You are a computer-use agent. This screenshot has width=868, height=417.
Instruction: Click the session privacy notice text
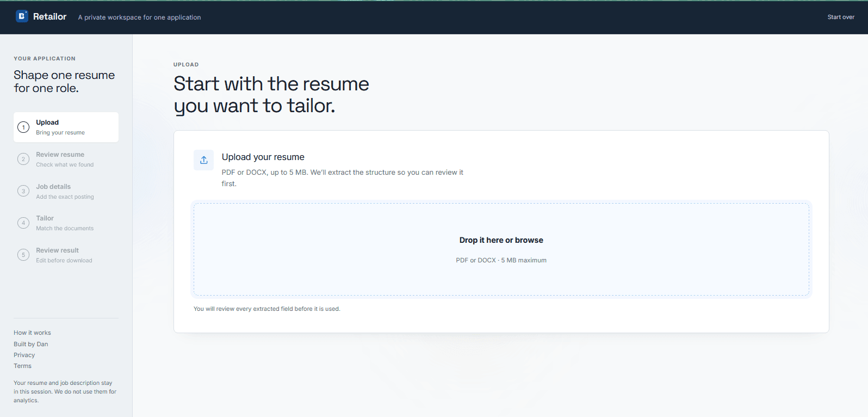tap(65, 391)
